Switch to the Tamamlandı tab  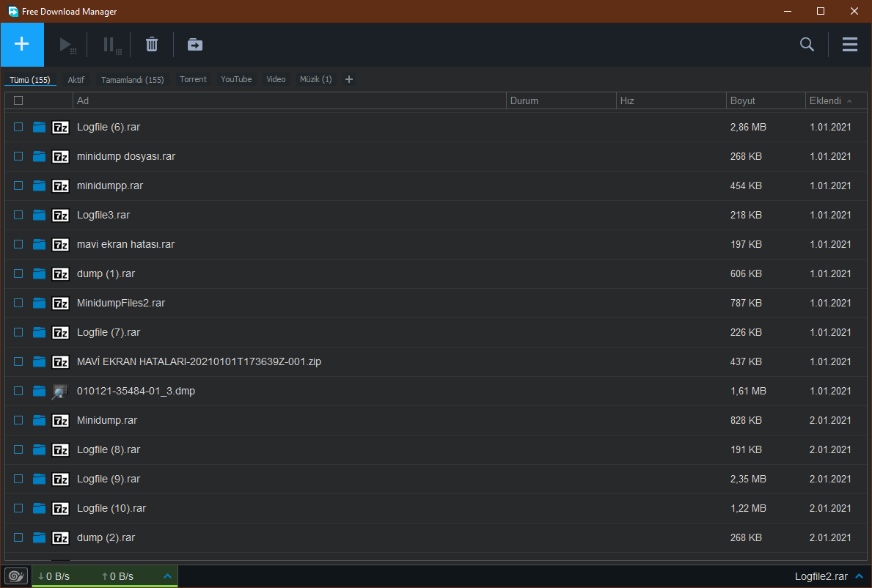[x=132, y=79]
